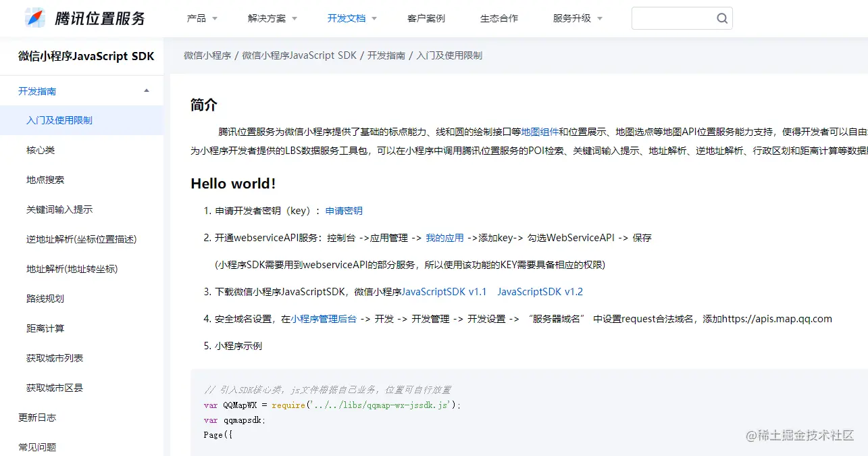Click the 微信小程序JavaScript SDK sidebar title
The height and width of the screenshot is (456, 868).
[86, 56]
